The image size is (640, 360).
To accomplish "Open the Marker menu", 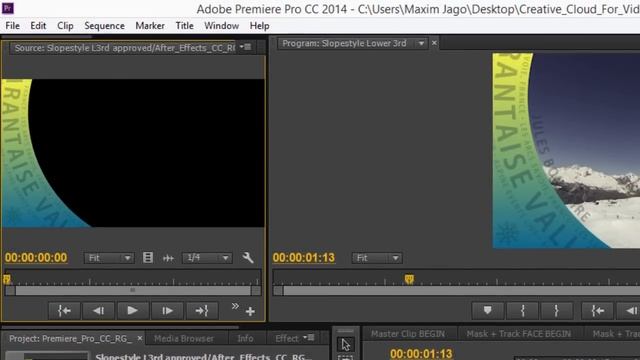I will (150, 26).
